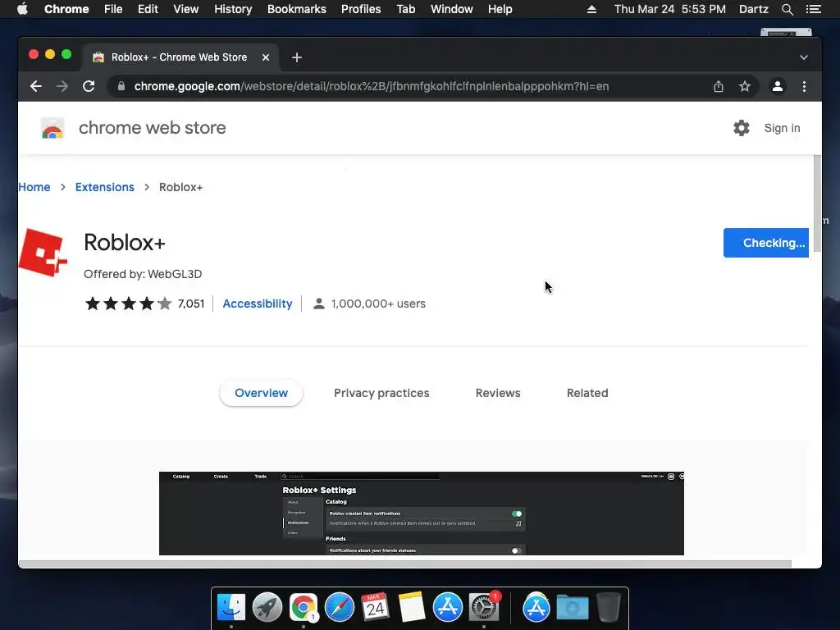Screen dimensions: 840x630
Task: Open the View menu
Action: pyautogui.click(x=186, y=9)
